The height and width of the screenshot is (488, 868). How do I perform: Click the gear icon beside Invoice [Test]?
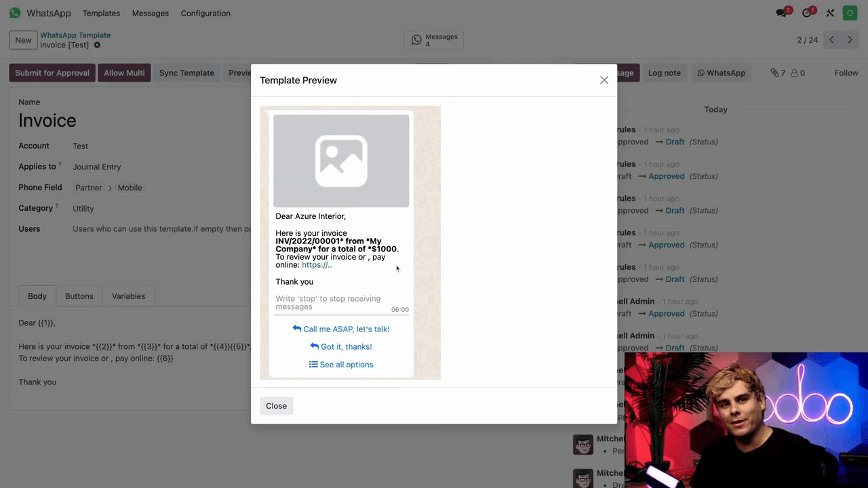(97, 45)
